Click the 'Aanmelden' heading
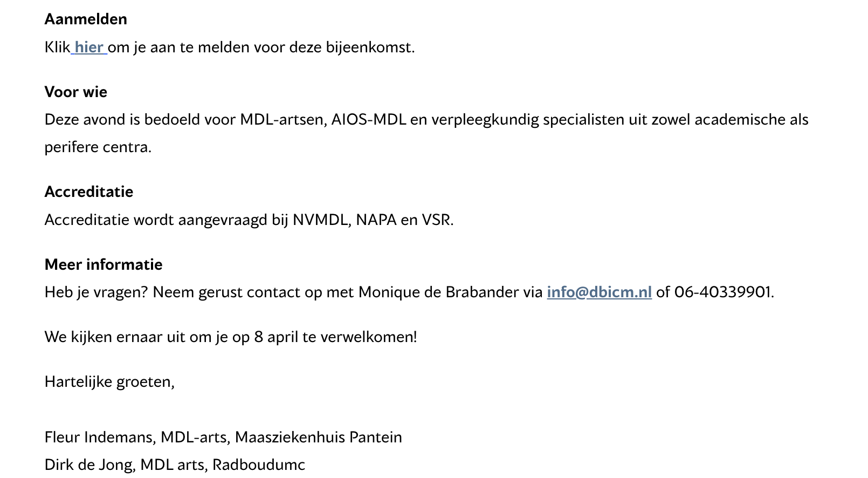The height and width of the screenshot is (478, 868). [x=86, y=19]
